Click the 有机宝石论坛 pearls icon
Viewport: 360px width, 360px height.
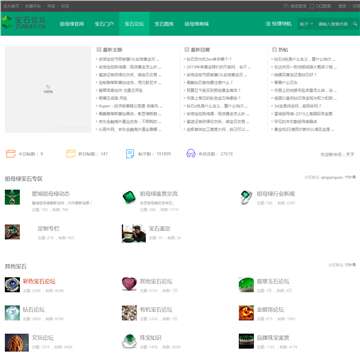point(129,313)
